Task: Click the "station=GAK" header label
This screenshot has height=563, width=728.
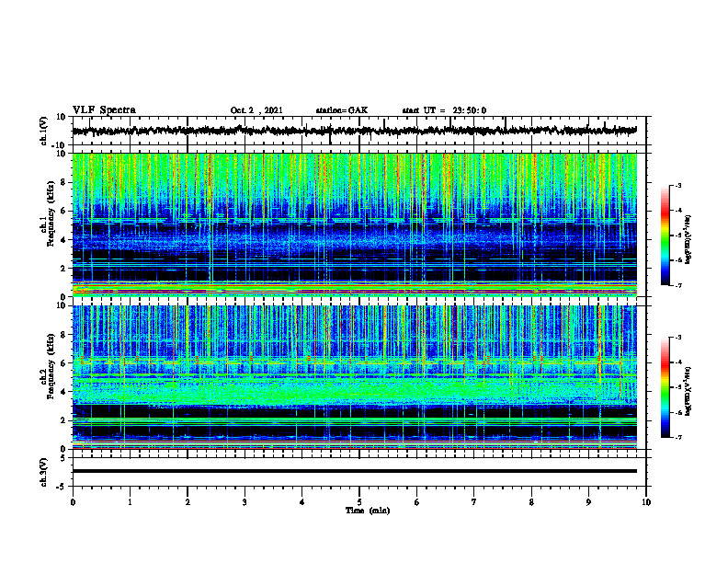Action: (342, 110)
